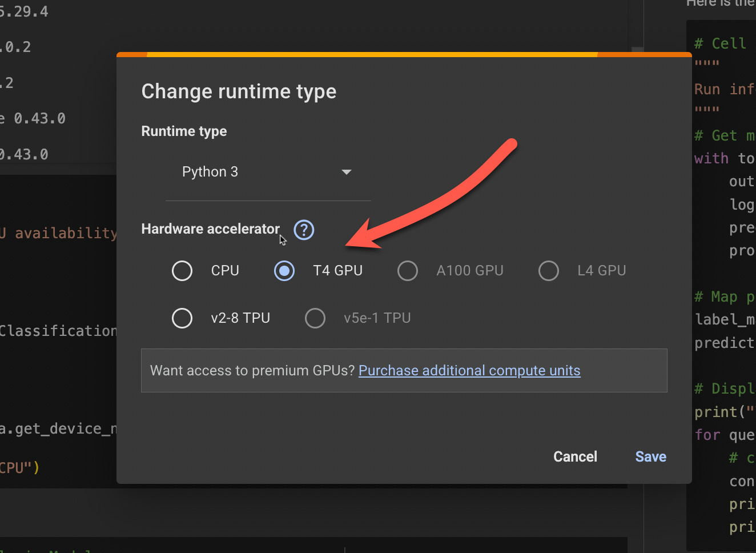Click 'Classification' text in the background notebook
Viewport: 756px width, 553px height.
pos(58,331)
